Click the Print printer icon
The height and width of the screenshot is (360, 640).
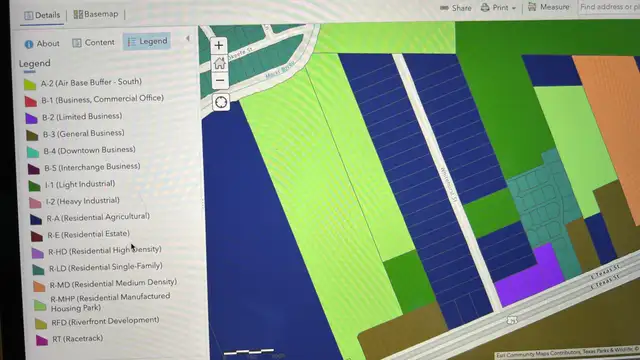click(x=485, y=7)
